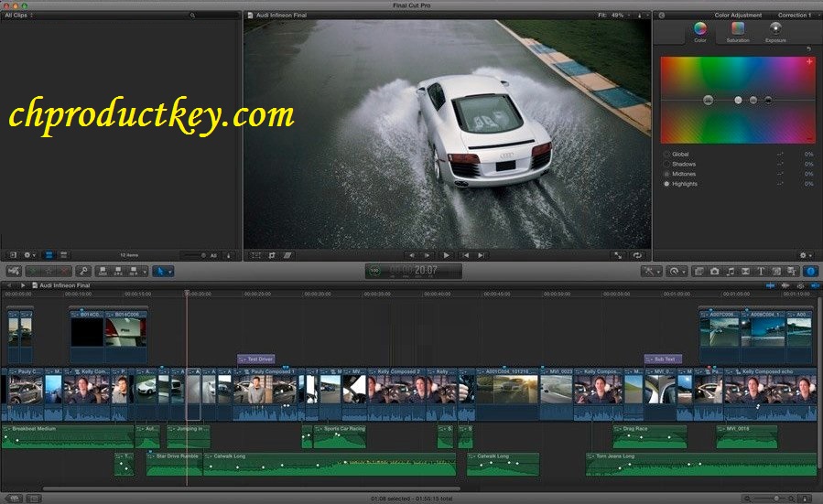The width and height of the screenshot is (823, 504).
Task: Select the Midtones color control row
Action: (738, 174)
